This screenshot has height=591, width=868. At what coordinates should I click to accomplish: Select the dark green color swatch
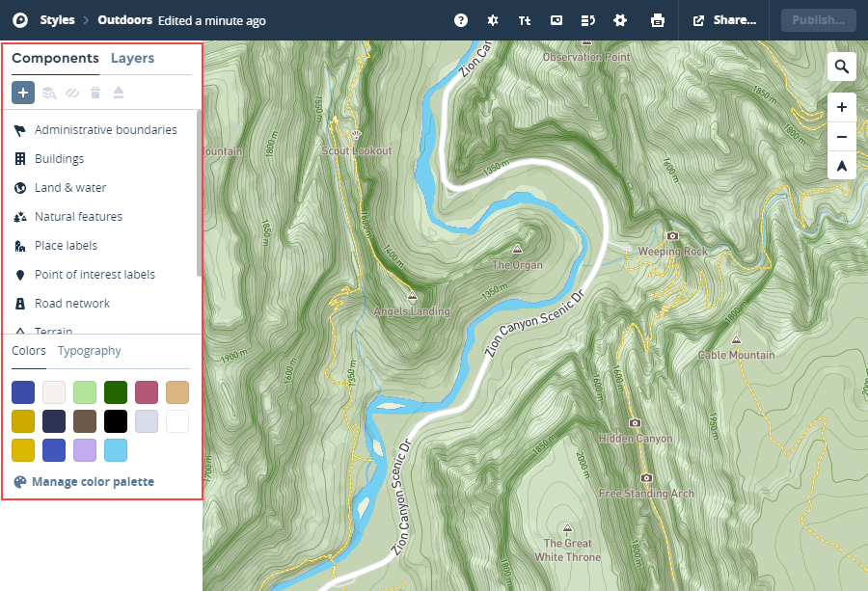116,392
